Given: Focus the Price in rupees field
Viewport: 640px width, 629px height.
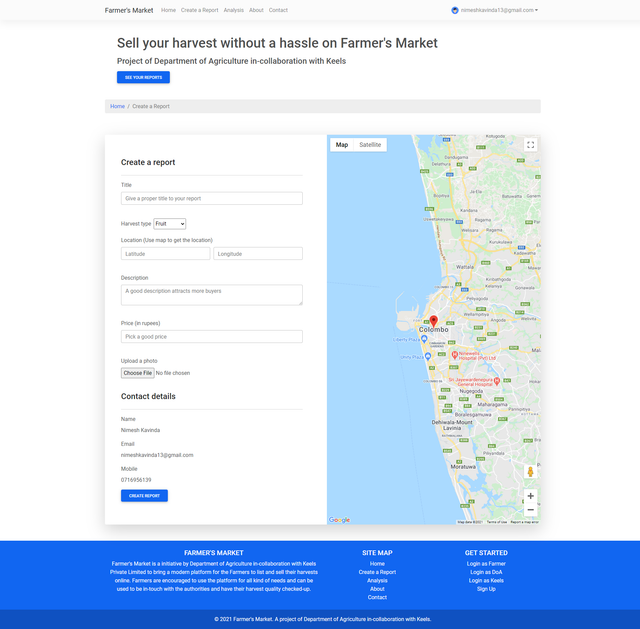Looking at the screenshot, I should click(x=211, y=336).
